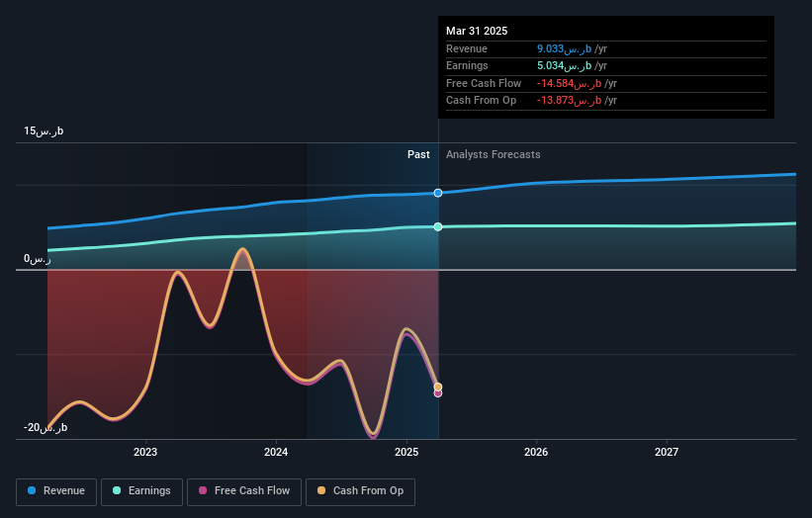Click the 2024 x-axis label
Image resolution: width=812 pixels, height=518 pixels.
coord(276,453)
